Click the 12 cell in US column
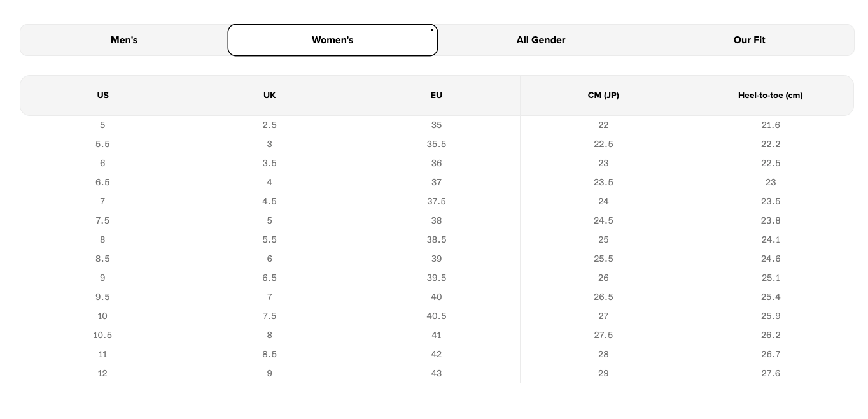The image size is (868, 419). 102,373
